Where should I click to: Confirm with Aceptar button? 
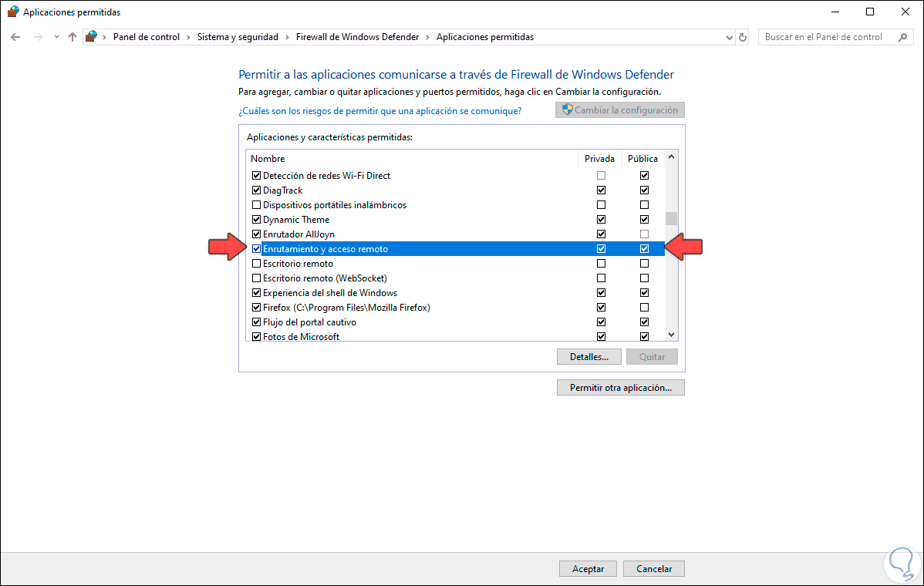pyautogui.click(x=588, y=569)
